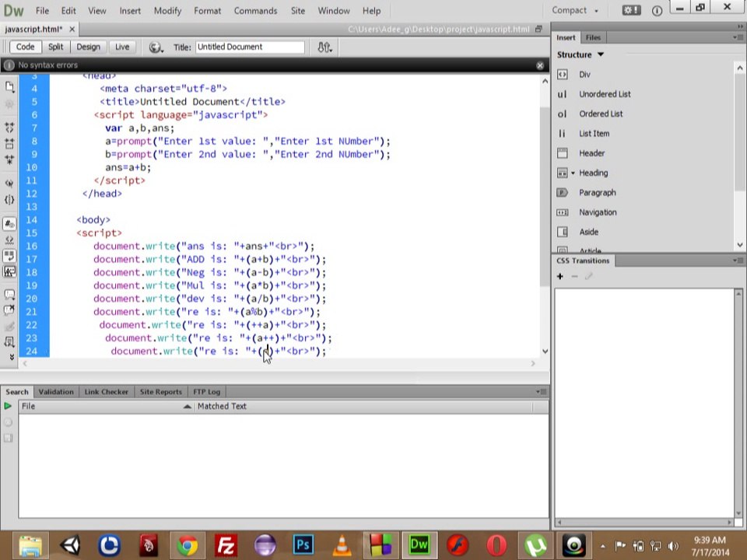Select the javascript.html document tab

tap(33, 30)
